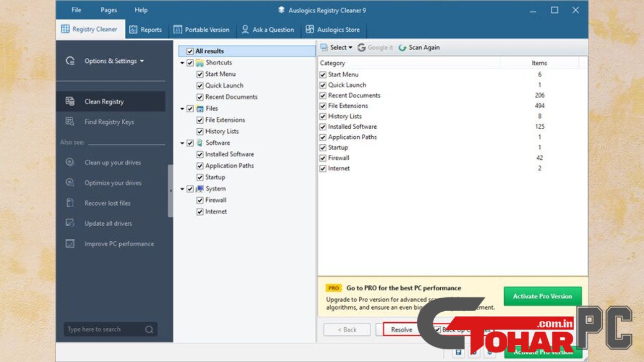Switch to the Reports tab
This screenshot has height=362, width=644.
click(x=145, y=30)
